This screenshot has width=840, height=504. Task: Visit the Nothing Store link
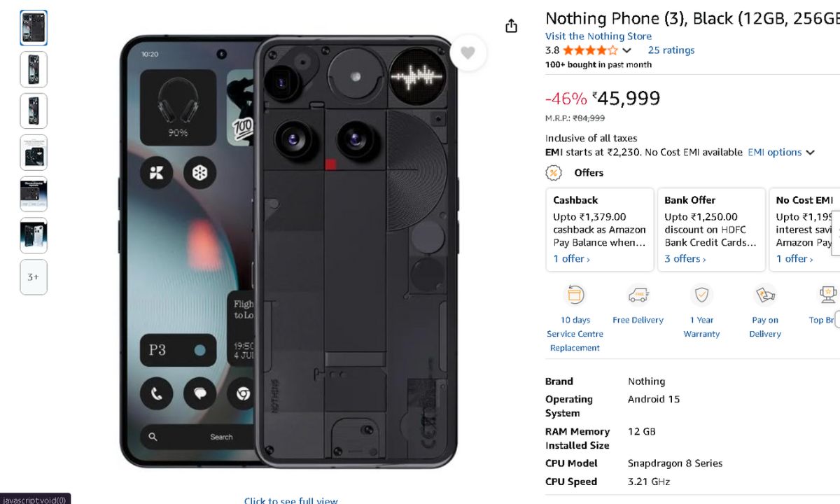point(598,36)
